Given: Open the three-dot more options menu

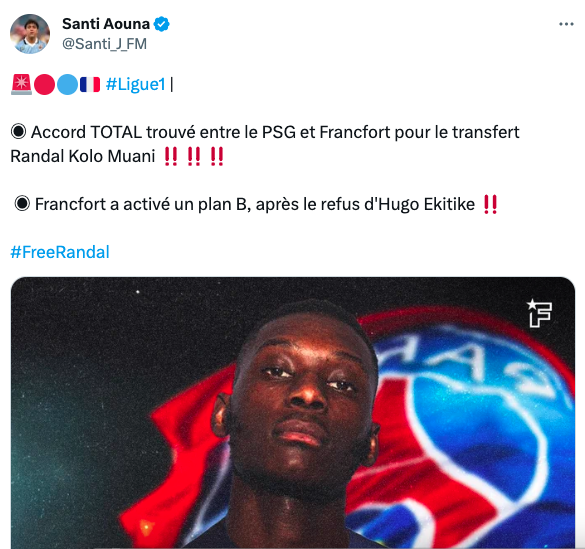Looking at the screenshot, I should click(x=566, y=24).
